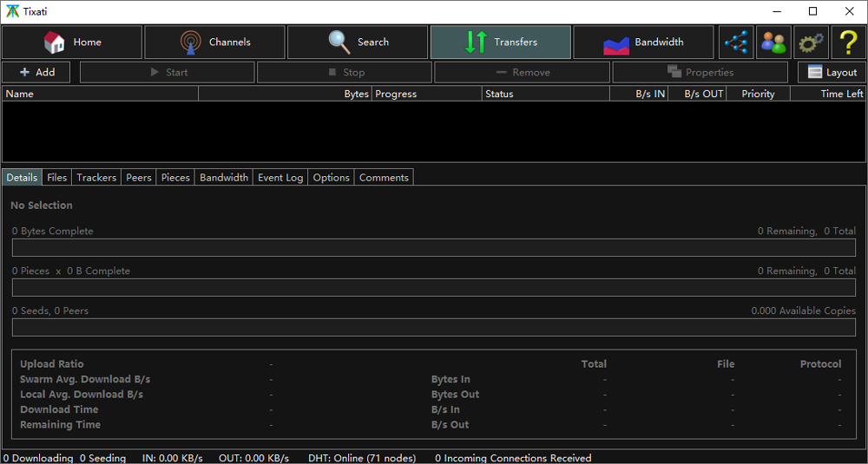Screen dimensions: 868x464
Task: Click the 'Remaining Time' label
Action: pos(61,425)
